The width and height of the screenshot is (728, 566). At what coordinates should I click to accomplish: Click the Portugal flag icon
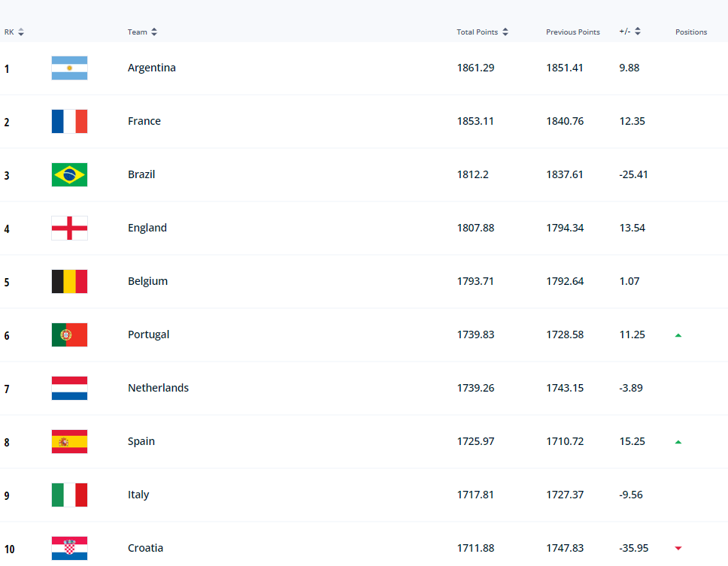point(69,335)
